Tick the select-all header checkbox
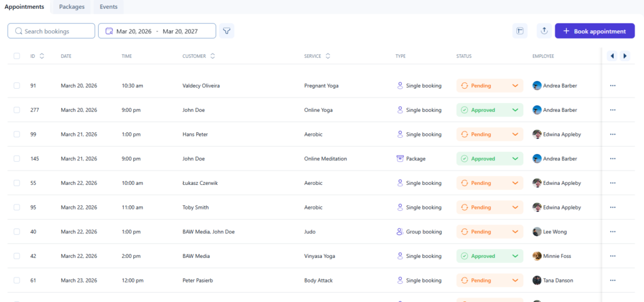644x302 pixels. 17,56
